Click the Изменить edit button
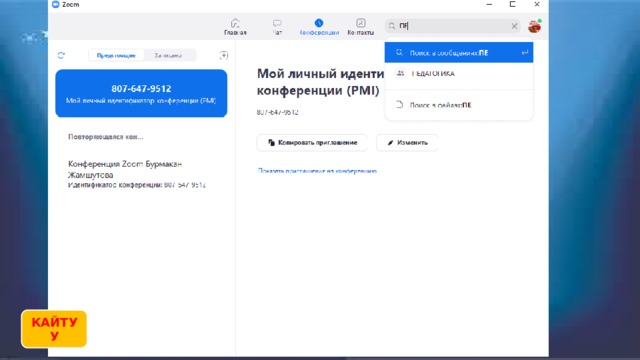This screenshot has height=360, width=640. 407,142
